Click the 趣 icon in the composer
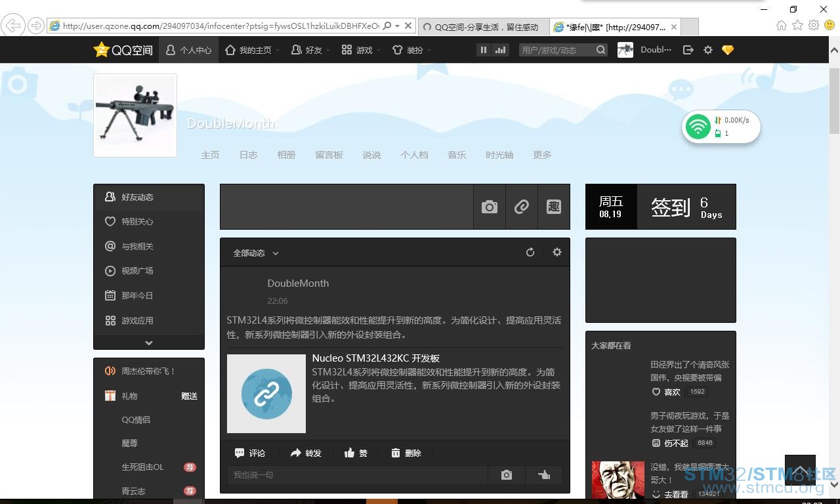 554,207
